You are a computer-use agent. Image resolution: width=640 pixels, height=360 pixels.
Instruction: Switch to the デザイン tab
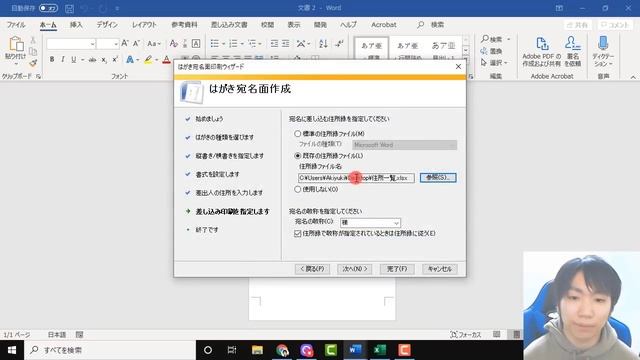pos(107,25)
